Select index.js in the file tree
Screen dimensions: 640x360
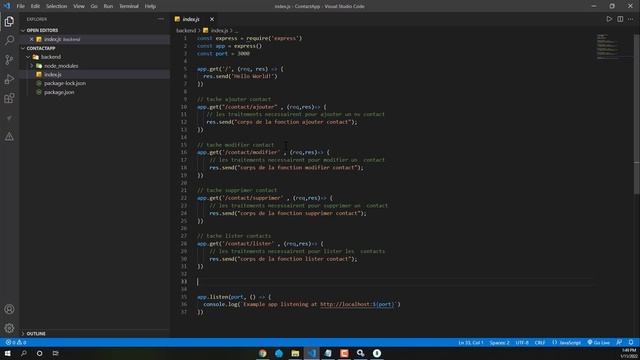coord(53,74)
